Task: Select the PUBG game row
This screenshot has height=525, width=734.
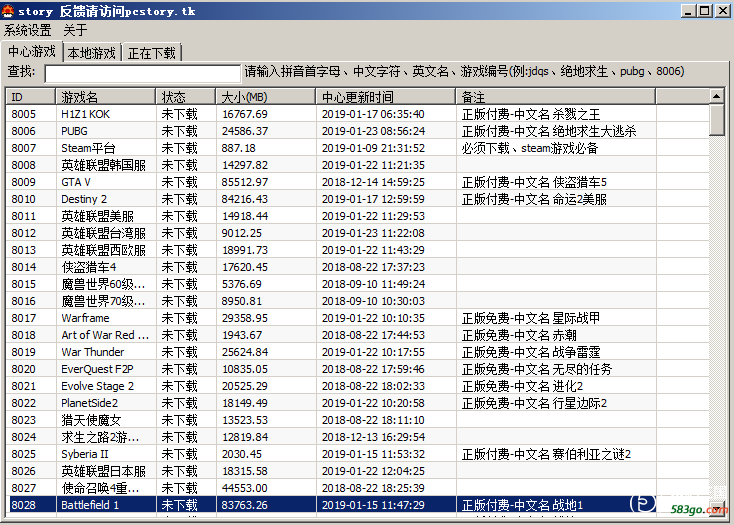Action: 358,131
